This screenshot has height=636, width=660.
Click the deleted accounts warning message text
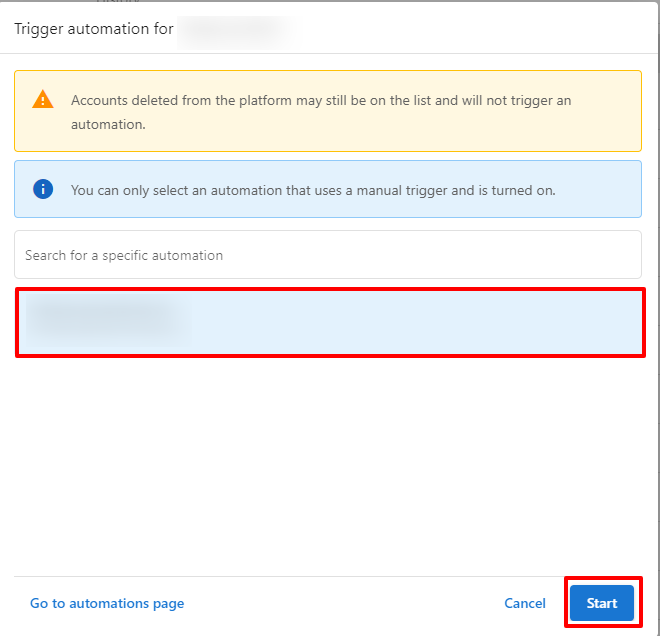[x=321, y=112]
